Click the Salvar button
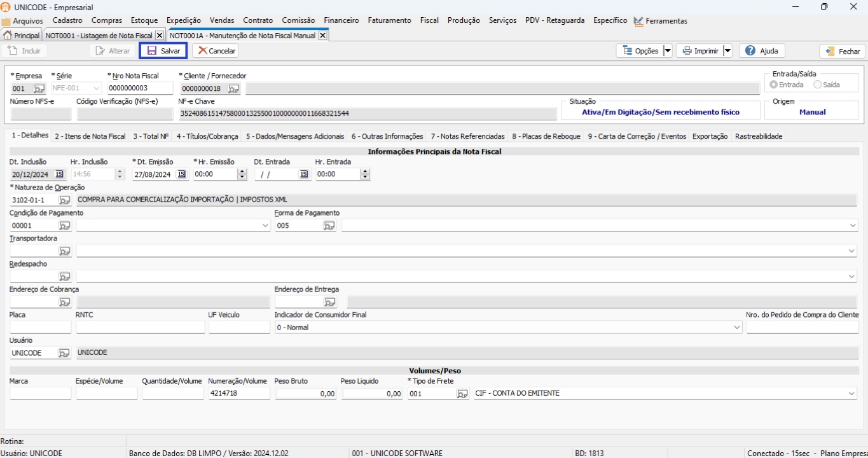This screenshot has width=868, height=458. click(x=163, y=51)
